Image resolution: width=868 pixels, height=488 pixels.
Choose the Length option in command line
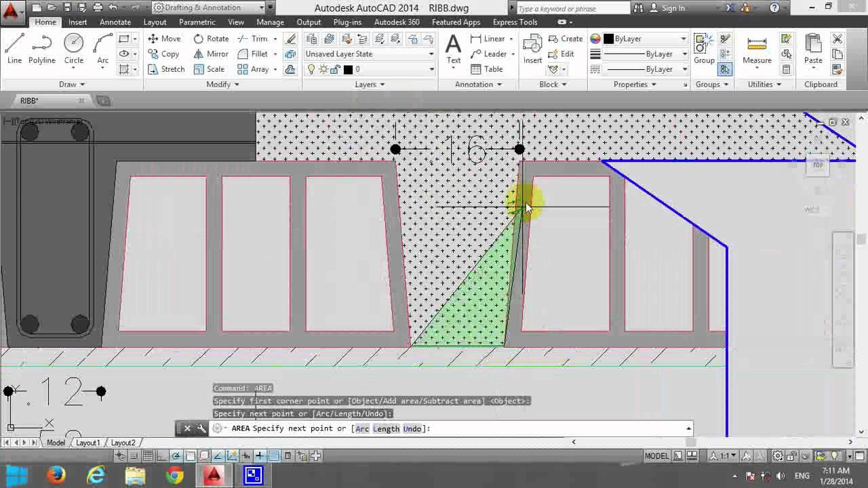(386, 429)
